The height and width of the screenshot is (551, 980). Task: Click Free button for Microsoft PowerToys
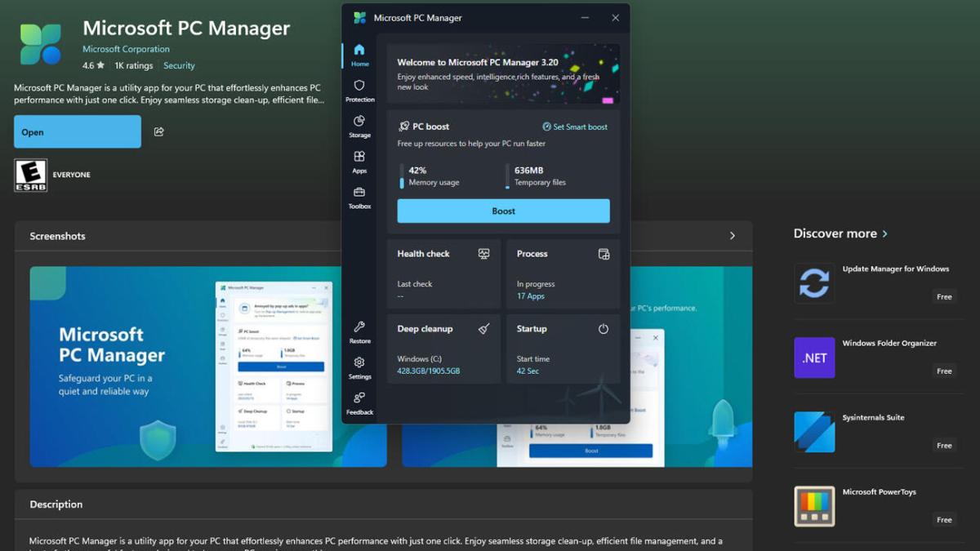pos(944,519)
